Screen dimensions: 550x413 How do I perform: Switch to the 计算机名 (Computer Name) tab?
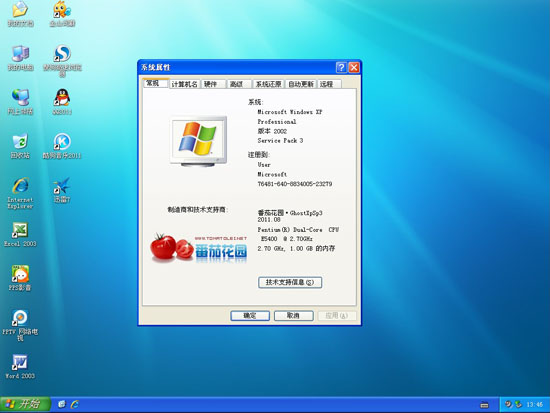click(185, 84)
